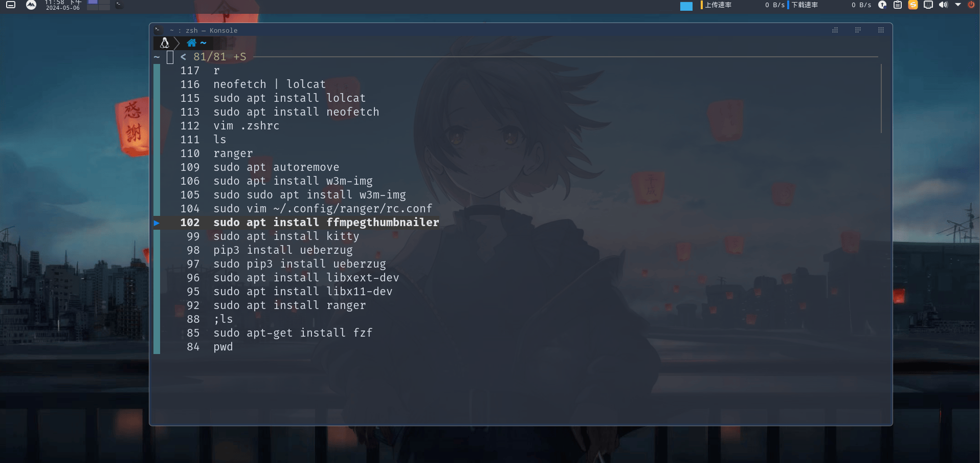Open the clock showing 2024-05-06
The width and height of the screenshot is (980, 463).
(x=63, y=5)
